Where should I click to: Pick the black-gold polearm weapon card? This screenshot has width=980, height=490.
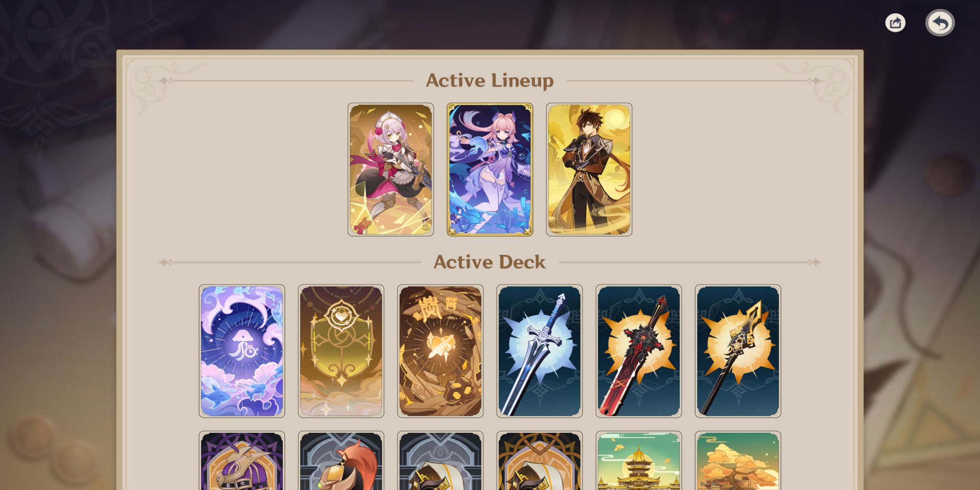coord(738,351)
